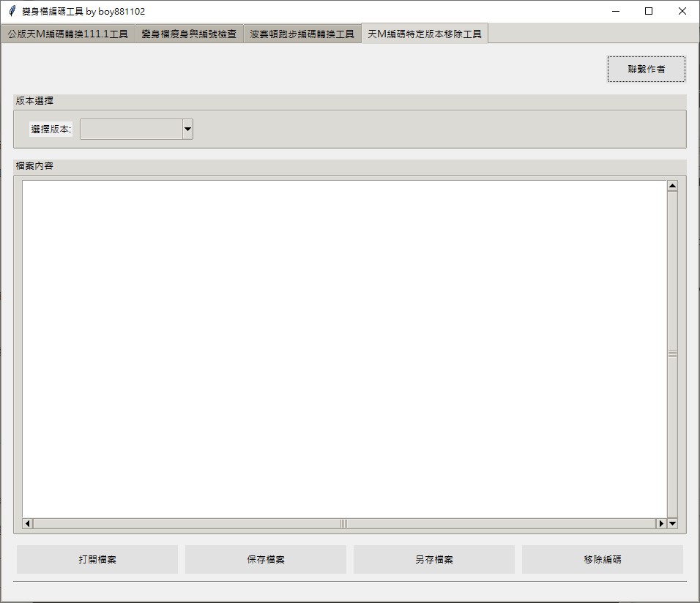Open the 變身檔瘦身與編號檢查 tab
The image size is (700, 603).
coord(189,34)
